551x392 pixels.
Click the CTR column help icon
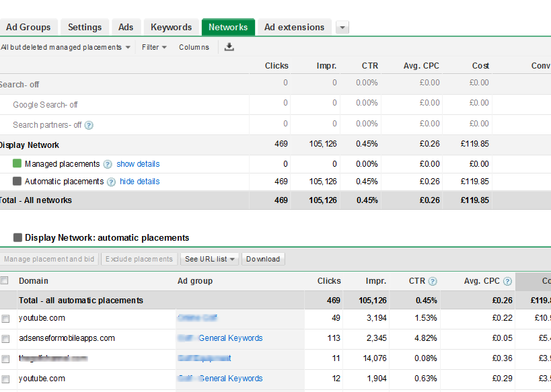433,281
